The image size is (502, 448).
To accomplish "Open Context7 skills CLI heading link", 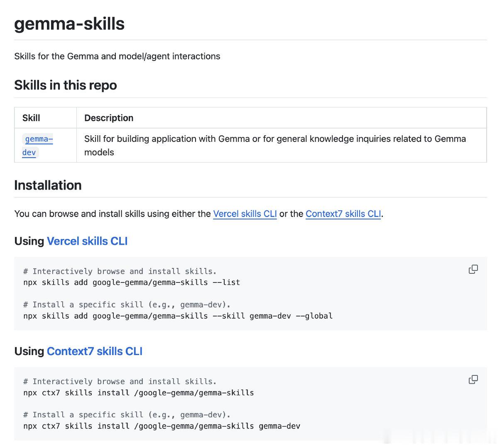I will (x=95, y=351).
